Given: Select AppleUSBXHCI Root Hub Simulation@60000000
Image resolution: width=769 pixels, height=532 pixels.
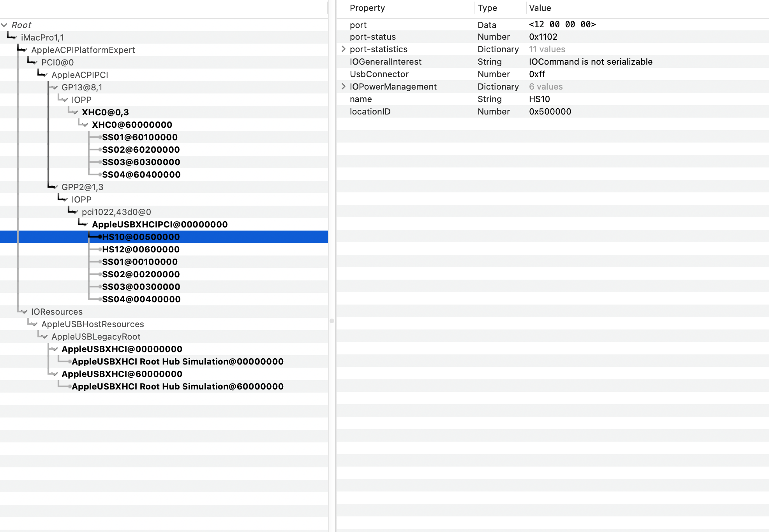Looking at the screenshot, I should coord(177,386).
